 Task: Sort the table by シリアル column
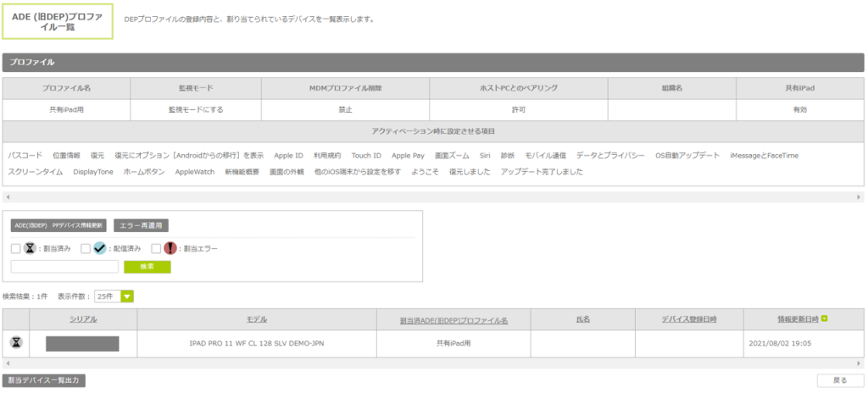pyautogui.click(x=83, y=319)
